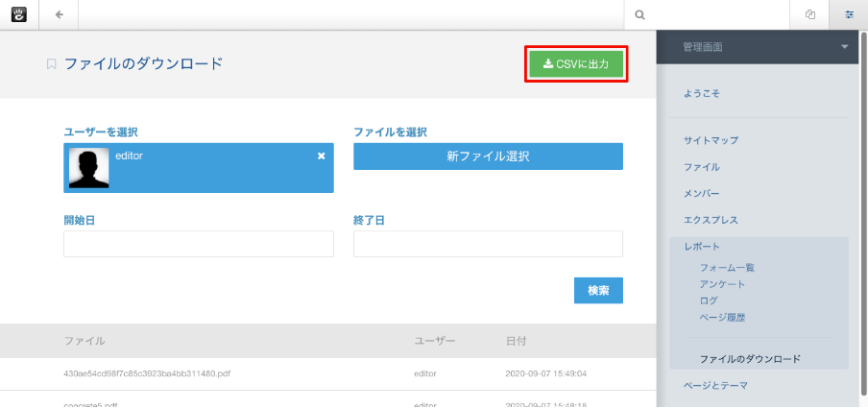The image size is (868, 408).
Task: Click the concrete5 hand logo icon
Action: [x=18, y=14]
